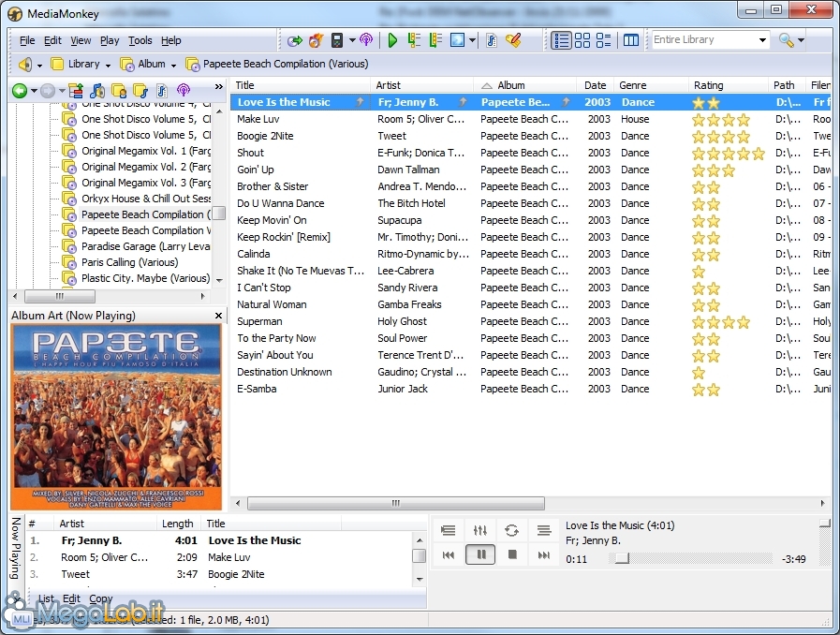Click the burn disc flame icon
The width and height of the screenshot is (840, 635).
pyautogui.click(x=316, y=40)
